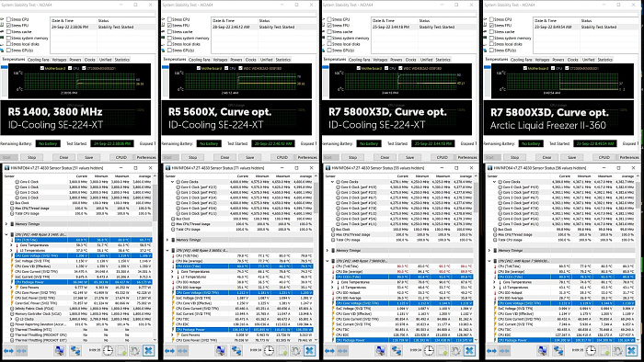
Task: Enable Stress CPU in the R5 1400 test window
Action: click(x=8, y=19)
